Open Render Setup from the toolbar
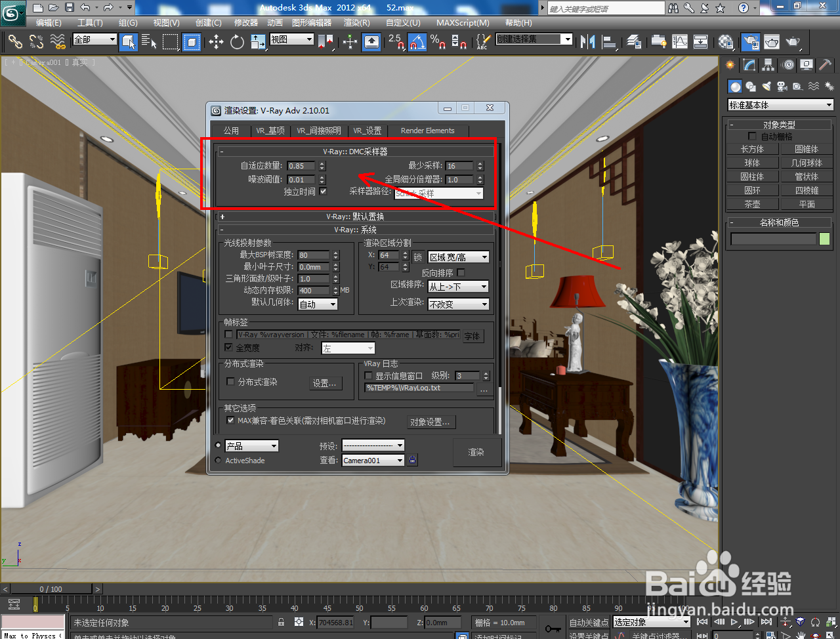The height and width of the screenshot is (639, 840). point(750,42)
